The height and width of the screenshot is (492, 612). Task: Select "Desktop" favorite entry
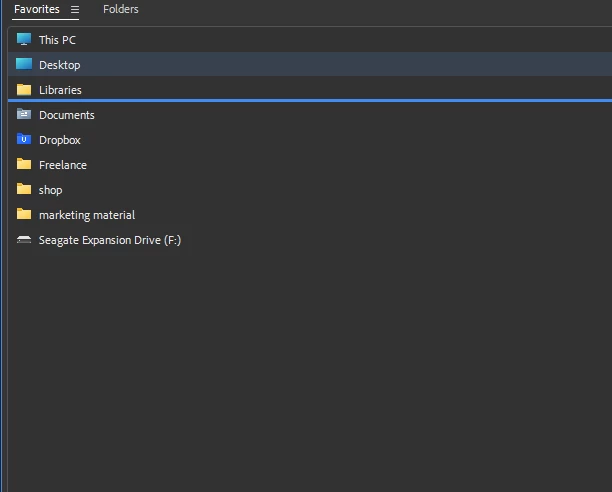(60, 65)
